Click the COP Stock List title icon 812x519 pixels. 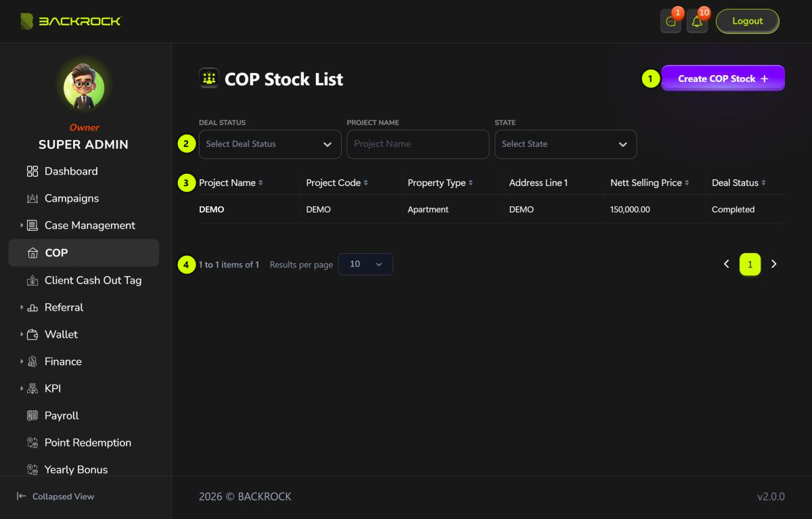coord(209,78)
